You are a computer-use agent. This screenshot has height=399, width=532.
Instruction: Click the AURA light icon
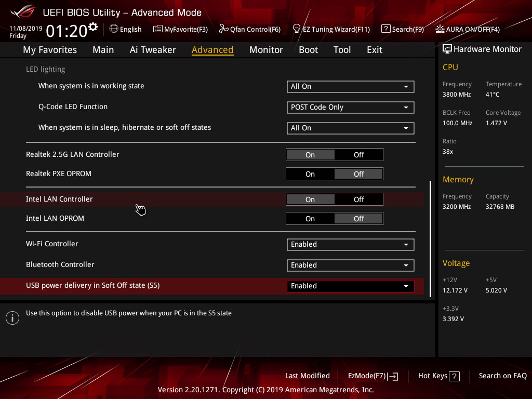440,29
